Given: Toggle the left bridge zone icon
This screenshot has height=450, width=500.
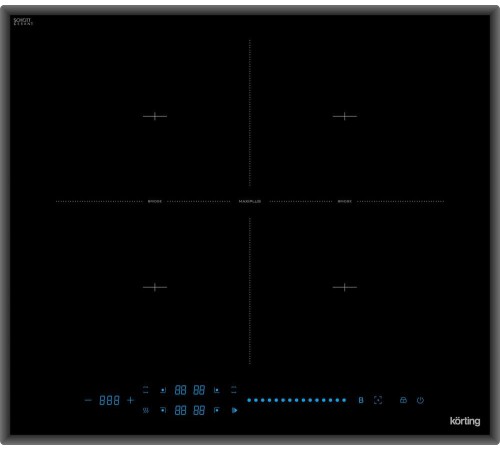Looking at the screenshot, I should pos(146,390).
